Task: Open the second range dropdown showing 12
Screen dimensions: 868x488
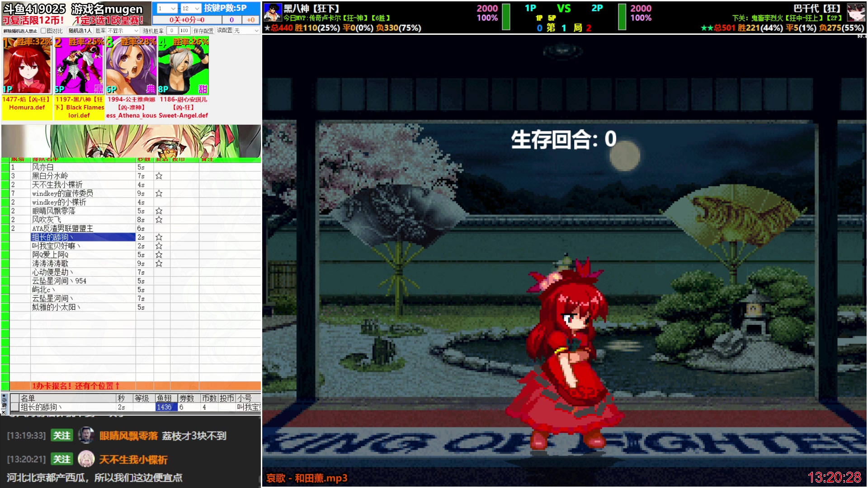Action: click(191, 9)
